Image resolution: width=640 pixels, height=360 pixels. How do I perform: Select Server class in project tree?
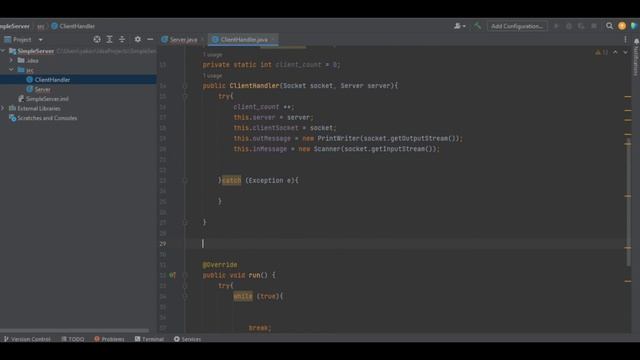[x=42, y=89]
